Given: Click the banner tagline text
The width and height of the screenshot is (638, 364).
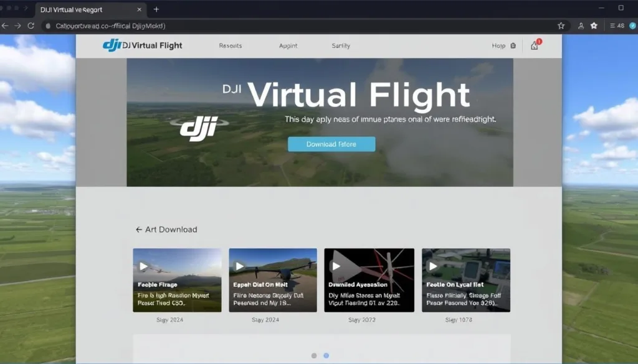Looking at the screenshot, I should pyautogui.click(x=390, y=119).
